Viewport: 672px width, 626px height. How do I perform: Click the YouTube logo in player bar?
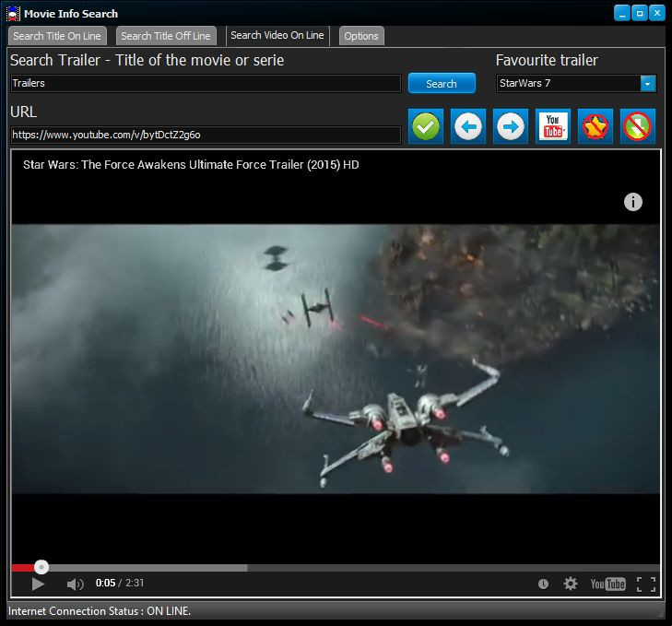pyautogui.click(x=607, y=584)
